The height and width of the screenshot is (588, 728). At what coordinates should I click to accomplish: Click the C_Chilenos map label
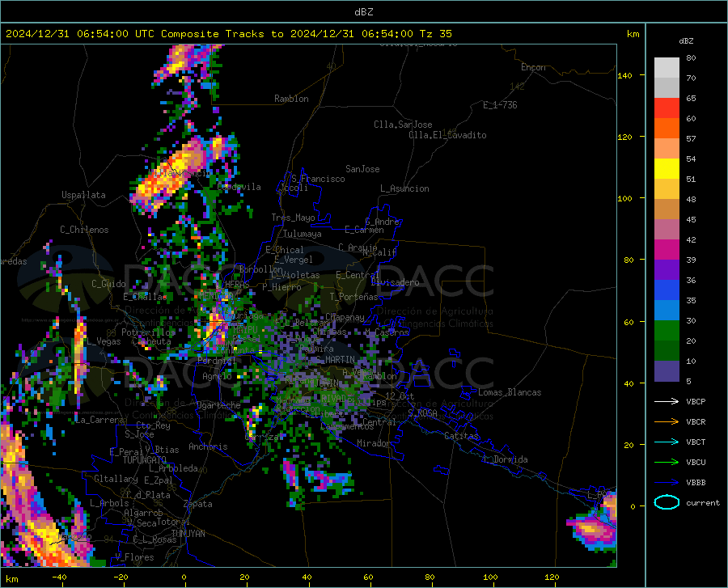(x=84, y=230)
